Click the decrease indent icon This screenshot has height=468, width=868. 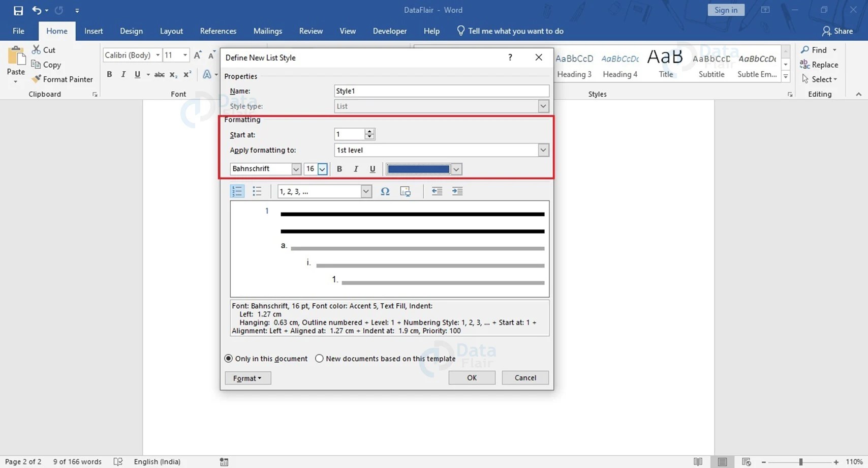[x=437, y=191]
